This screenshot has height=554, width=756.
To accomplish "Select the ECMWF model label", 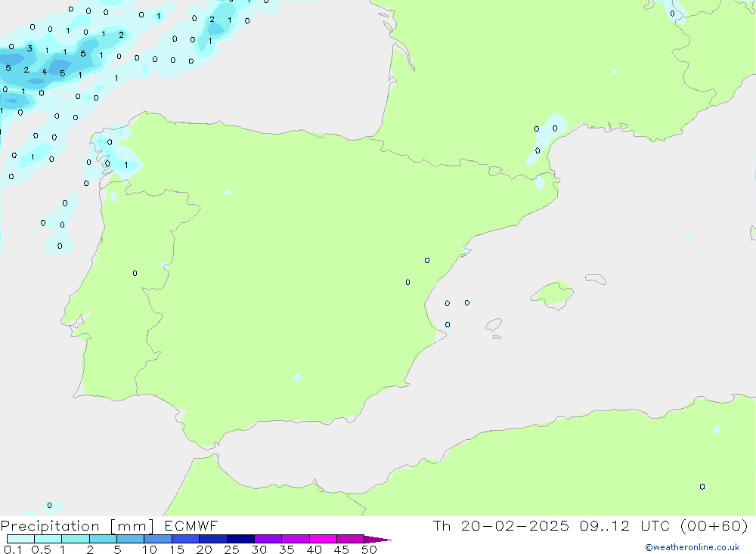I will (191, 525).
